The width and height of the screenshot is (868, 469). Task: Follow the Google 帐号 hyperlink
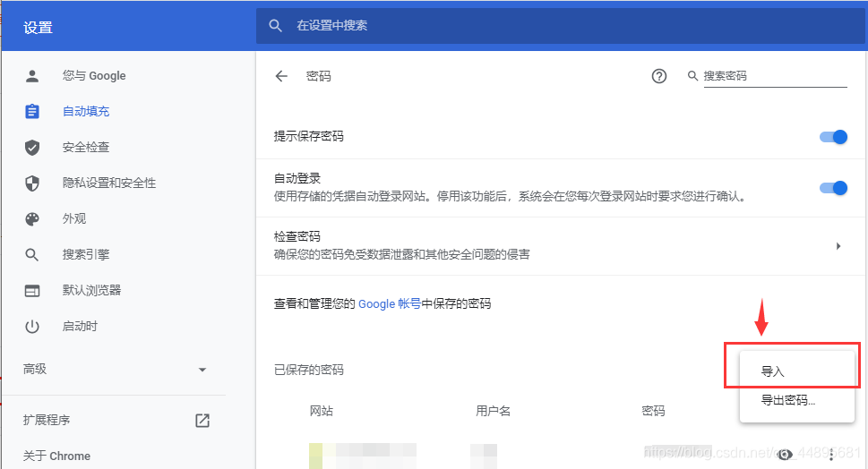[390, 303]
